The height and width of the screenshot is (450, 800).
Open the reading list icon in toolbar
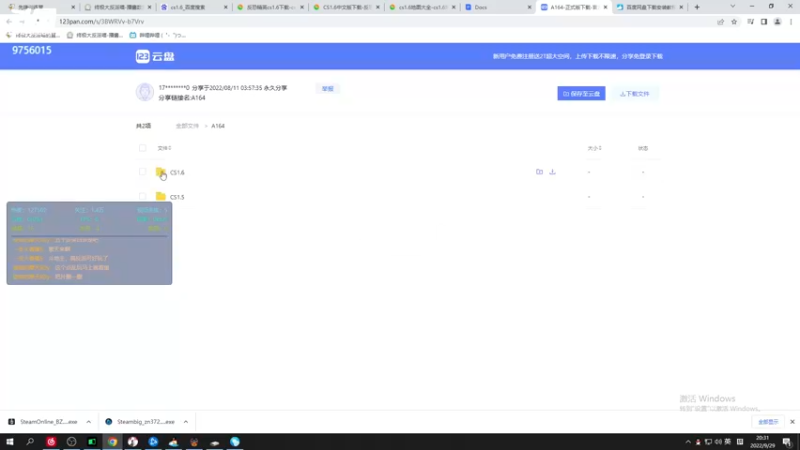[751, 21]
